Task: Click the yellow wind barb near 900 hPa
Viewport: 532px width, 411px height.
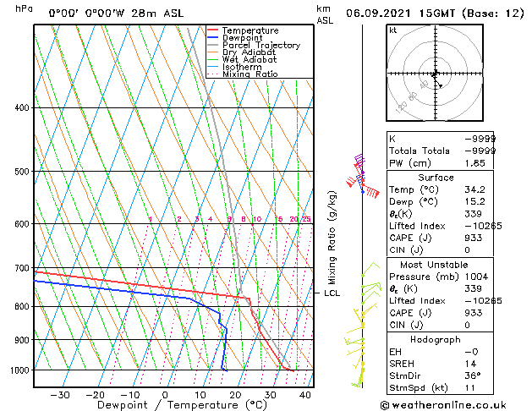Action: click(354, 341)
